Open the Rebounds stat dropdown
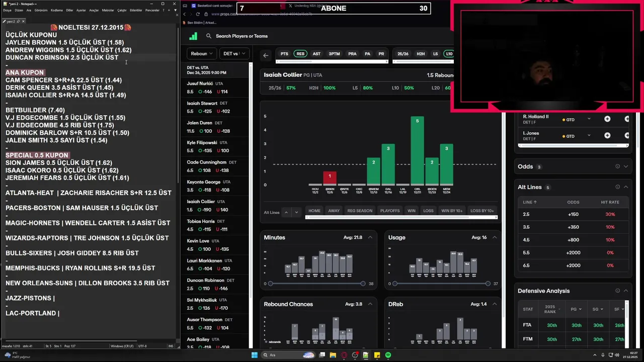 coord(202,53)
